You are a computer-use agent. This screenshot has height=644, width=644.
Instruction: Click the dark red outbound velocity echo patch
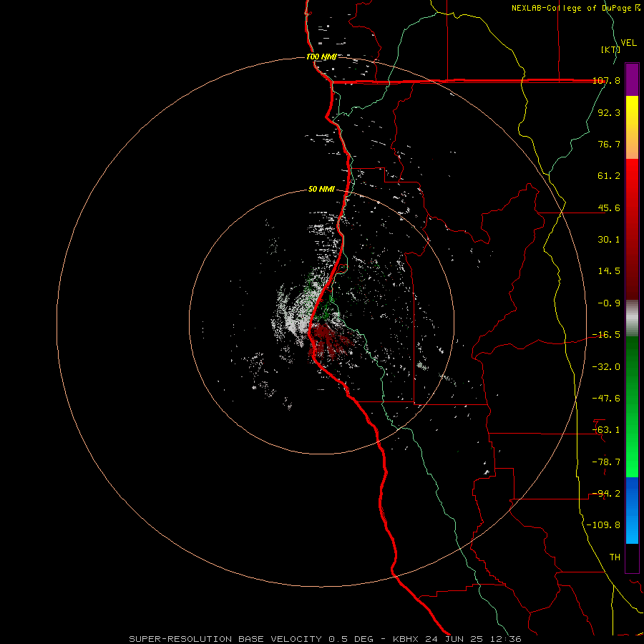pyautogui.click(x=331, y=339)
